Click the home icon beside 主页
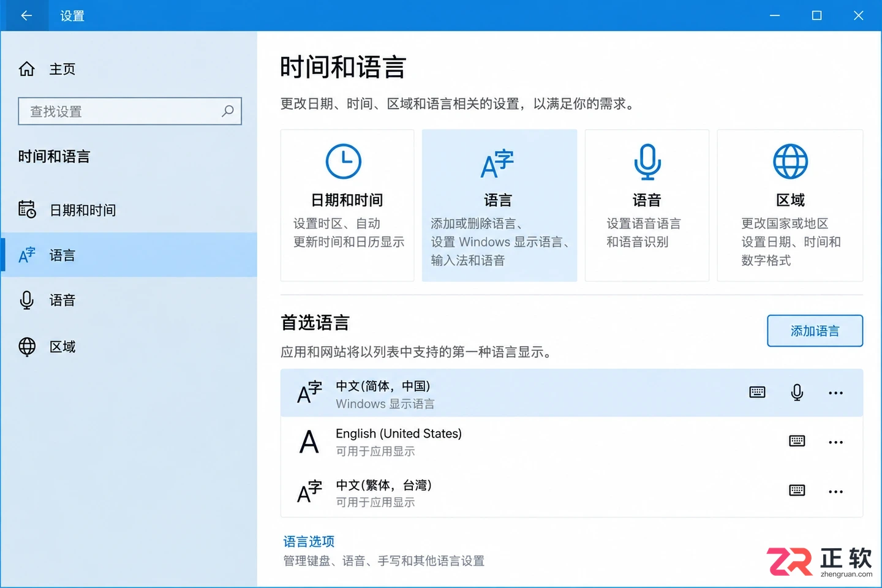Viewport: 882px width, 588px height. point(27,69)
